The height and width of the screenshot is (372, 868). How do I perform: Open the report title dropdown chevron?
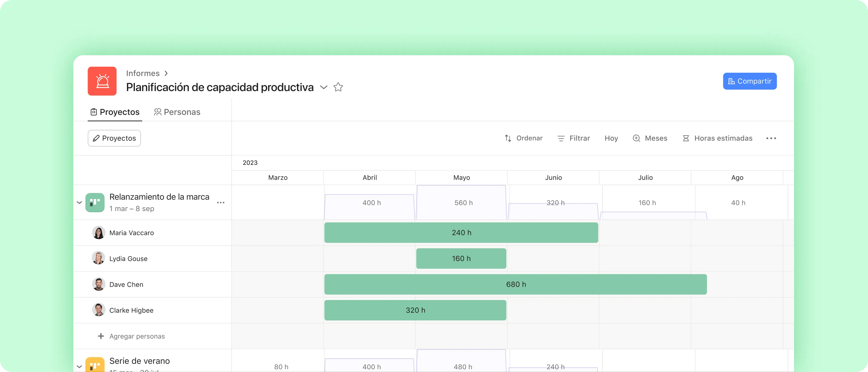[x=323, y=87]
